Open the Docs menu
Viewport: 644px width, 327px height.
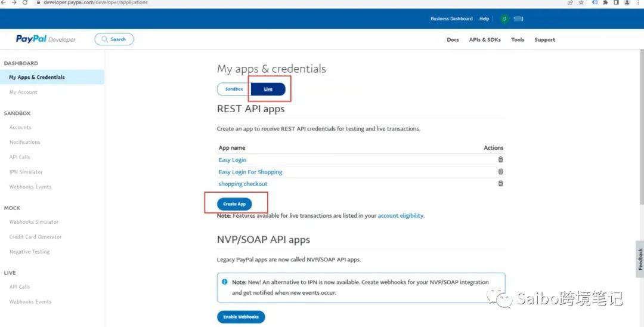453,40
